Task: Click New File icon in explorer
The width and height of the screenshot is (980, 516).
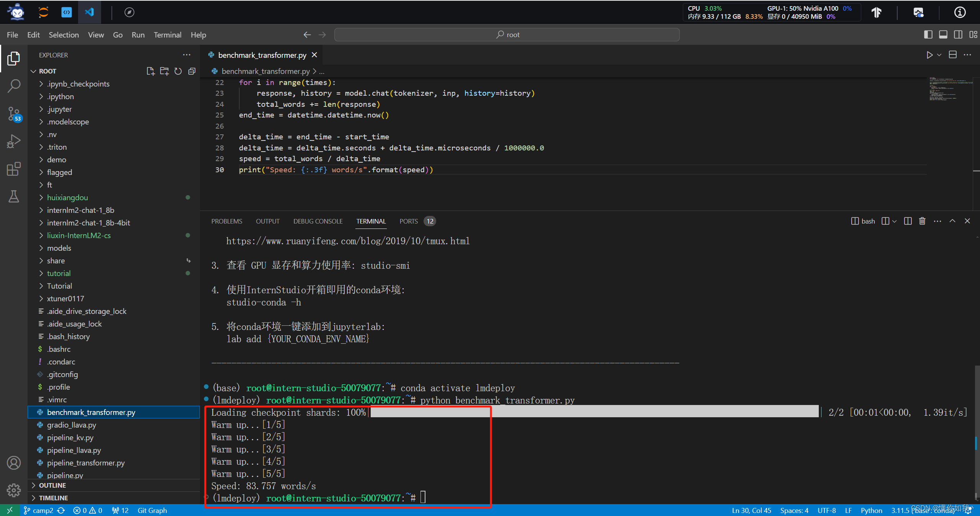Action: tap(151, 71)
